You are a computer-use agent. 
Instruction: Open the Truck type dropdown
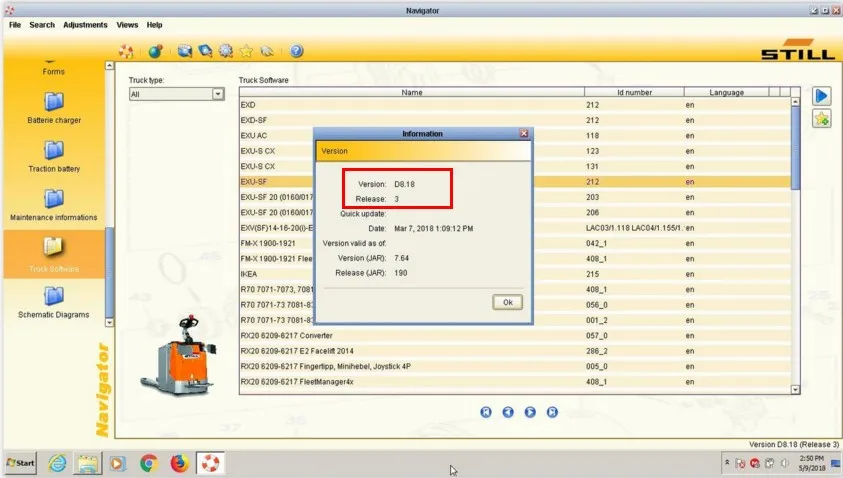tap(218, 94)
